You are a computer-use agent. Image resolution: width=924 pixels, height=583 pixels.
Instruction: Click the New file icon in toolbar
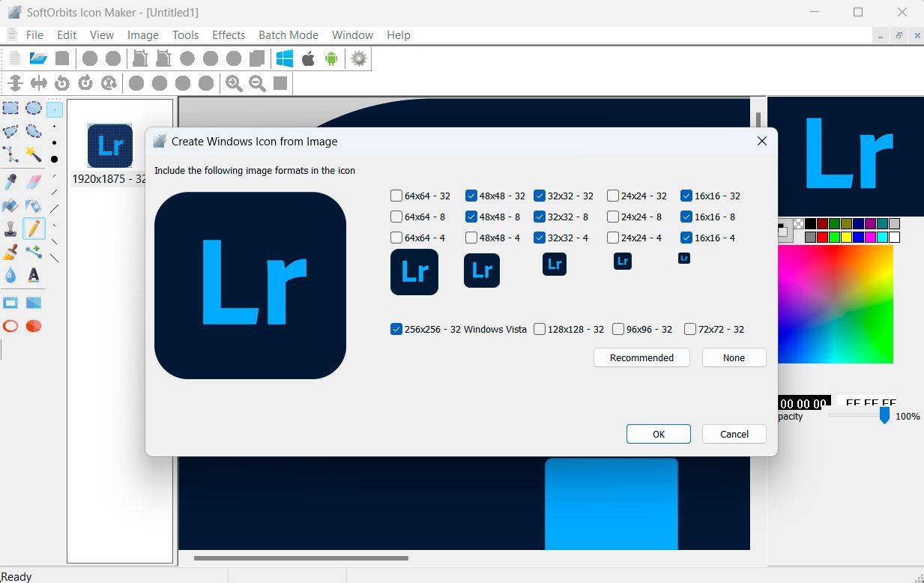click(14, 58)
